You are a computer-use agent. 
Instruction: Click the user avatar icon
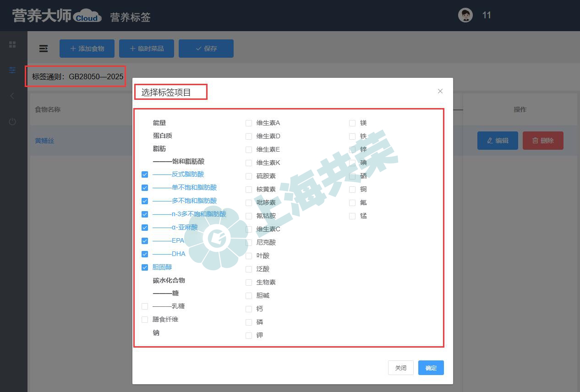click(x=465, y=15)
